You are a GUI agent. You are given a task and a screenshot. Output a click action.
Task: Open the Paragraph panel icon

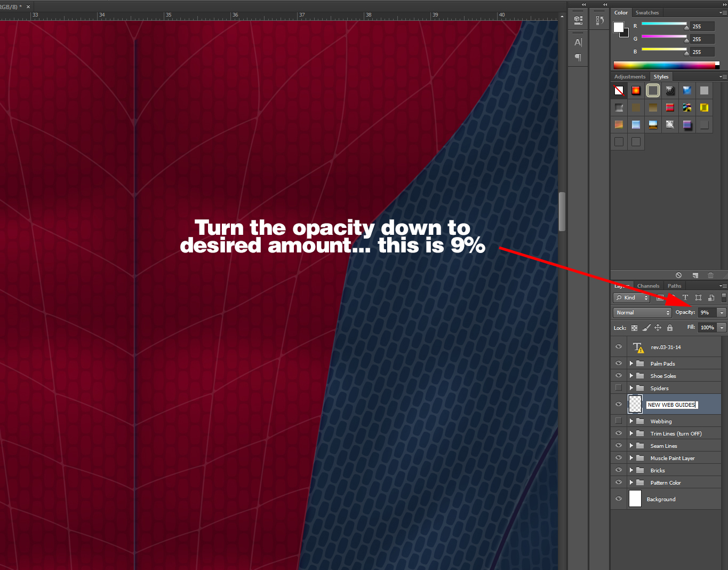point(578,57)
